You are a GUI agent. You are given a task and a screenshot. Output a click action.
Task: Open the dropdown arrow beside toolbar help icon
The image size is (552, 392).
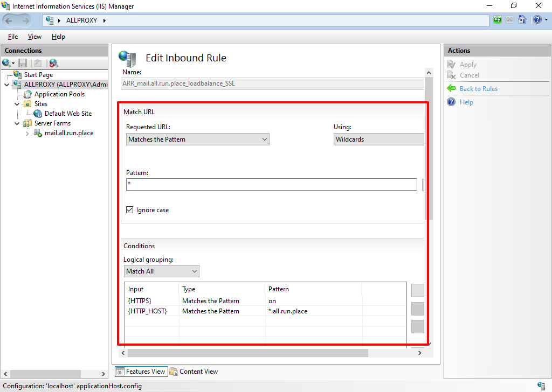[x=547, y=20]
